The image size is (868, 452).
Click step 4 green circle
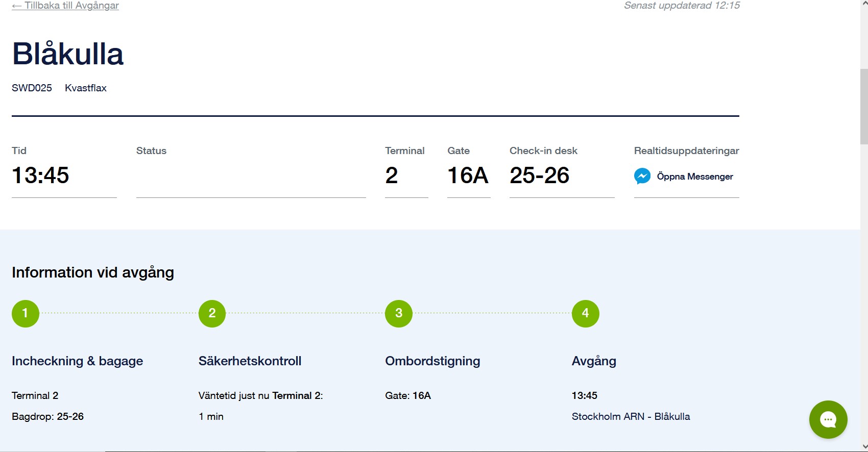coord(585,313)
